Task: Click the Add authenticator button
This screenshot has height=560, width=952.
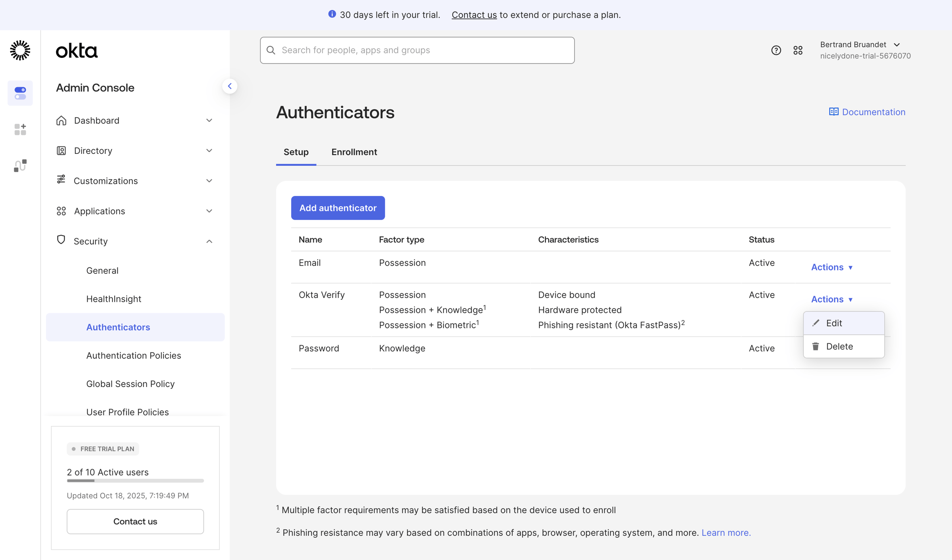Action: (338, 208)
